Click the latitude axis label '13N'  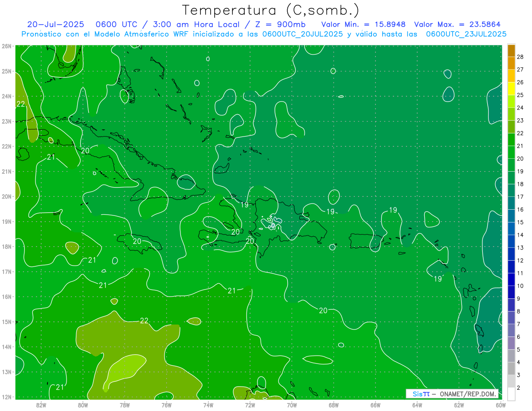tap(7, 372)
